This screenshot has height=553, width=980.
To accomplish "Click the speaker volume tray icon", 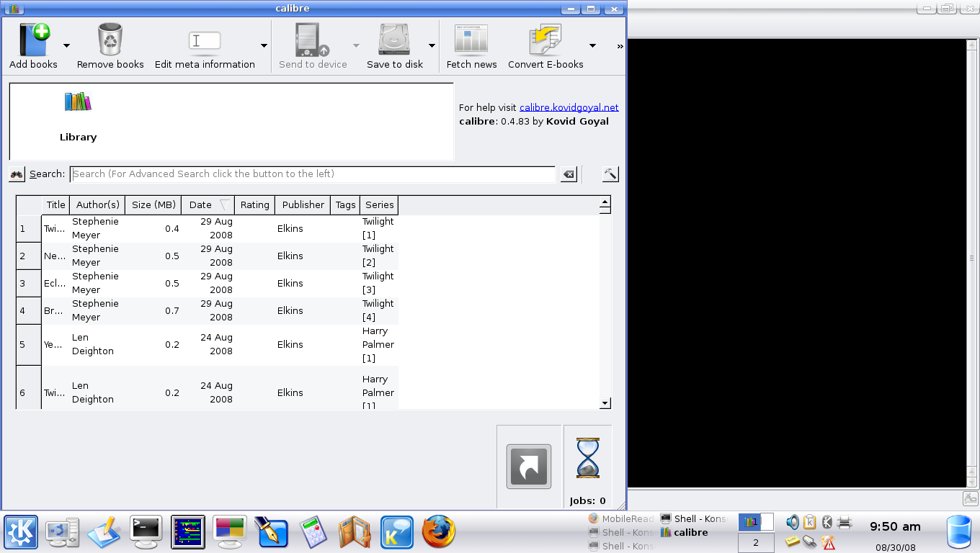I will tap(793, 522).
